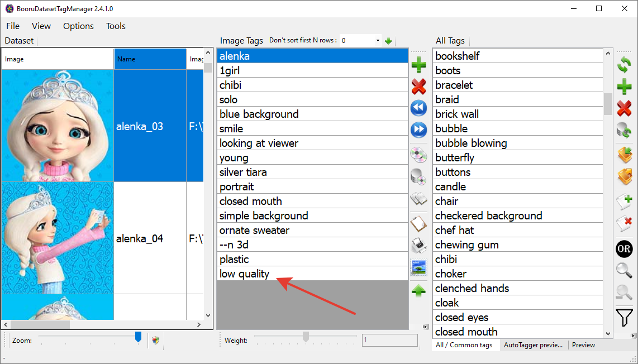
Task: Expand All Tags toolbar overflow arrow
Action: [633, 336]
